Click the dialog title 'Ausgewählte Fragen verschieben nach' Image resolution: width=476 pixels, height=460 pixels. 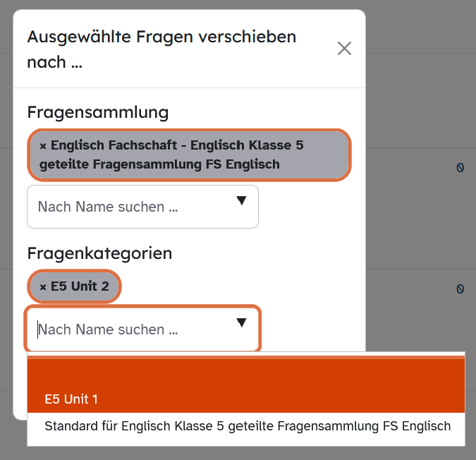[161, 49]
